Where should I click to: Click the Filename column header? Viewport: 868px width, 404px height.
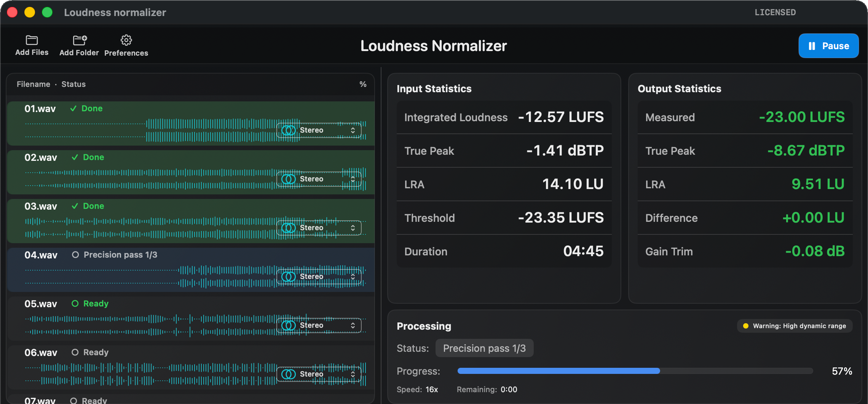pyautogui.click(x=34, y=84)
